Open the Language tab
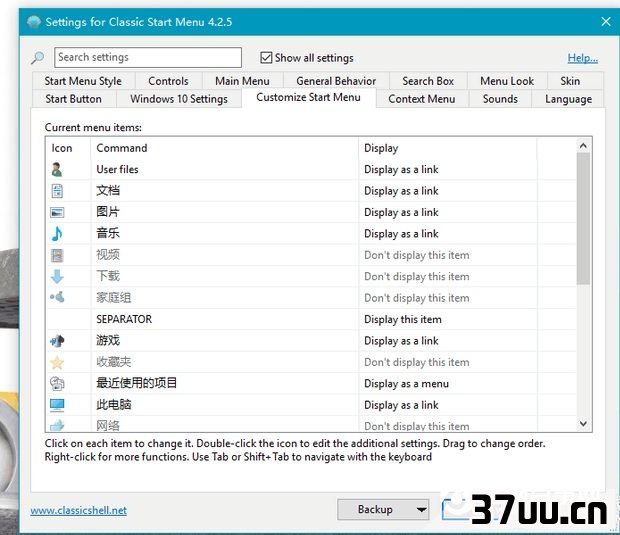The image size is (620, 535). pos(569,99)
